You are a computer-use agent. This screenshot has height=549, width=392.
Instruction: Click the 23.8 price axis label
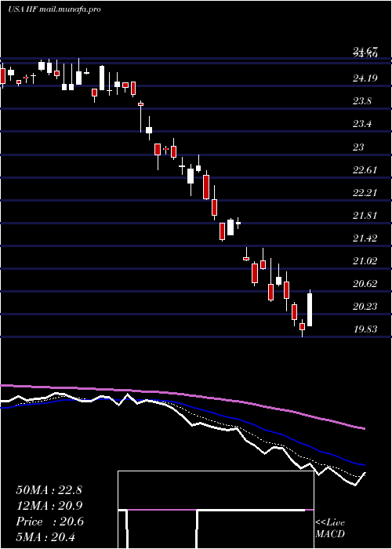point(362,101)
